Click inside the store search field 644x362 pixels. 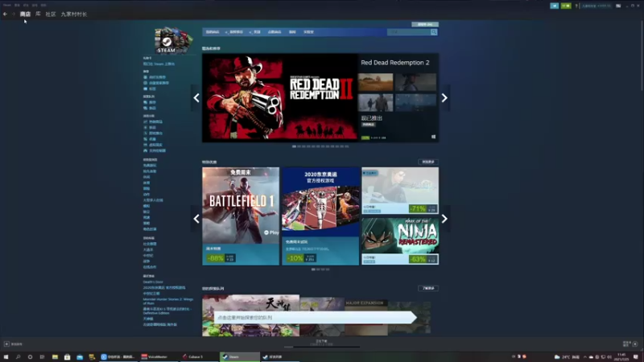[408, 32]
